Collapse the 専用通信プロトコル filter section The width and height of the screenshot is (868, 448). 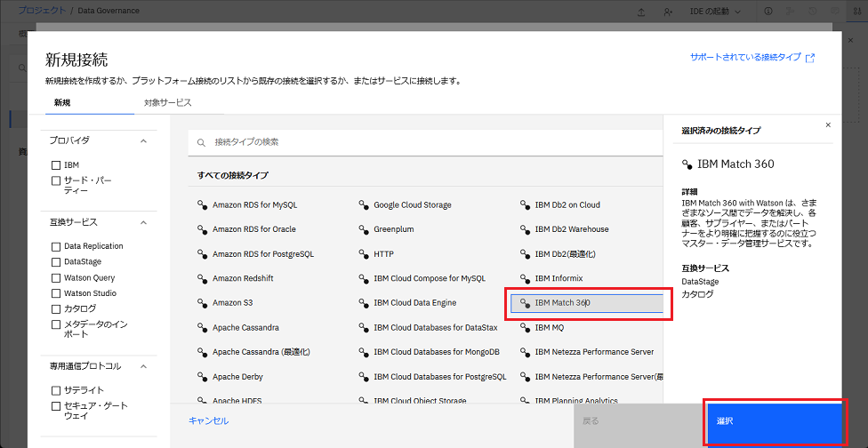(x=143, y=366)
